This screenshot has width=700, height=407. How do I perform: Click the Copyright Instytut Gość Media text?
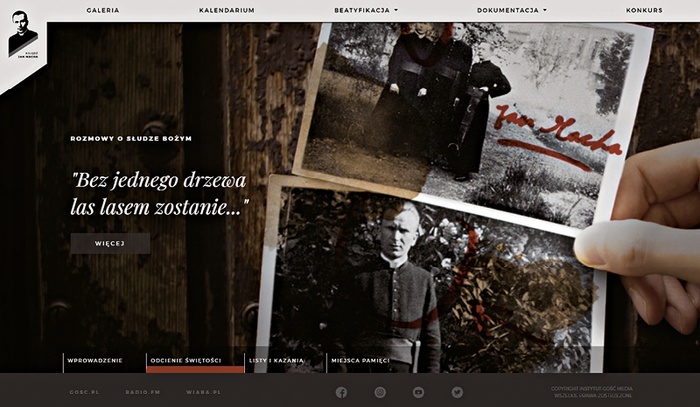coord(592,392)
